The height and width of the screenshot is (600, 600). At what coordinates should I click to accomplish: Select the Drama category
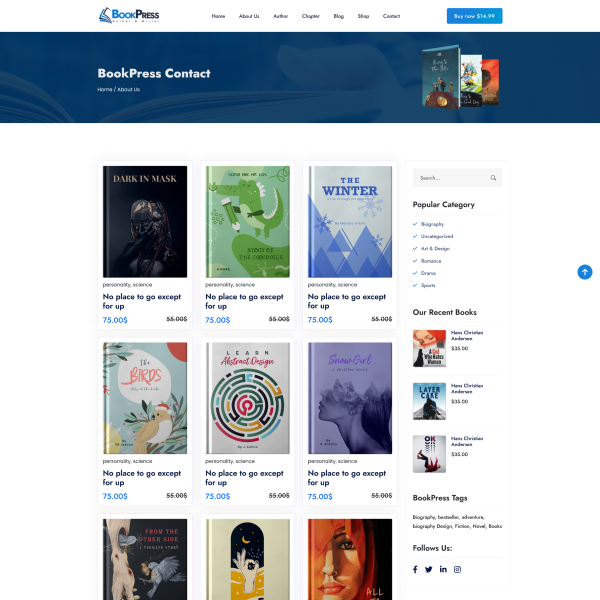428,273
